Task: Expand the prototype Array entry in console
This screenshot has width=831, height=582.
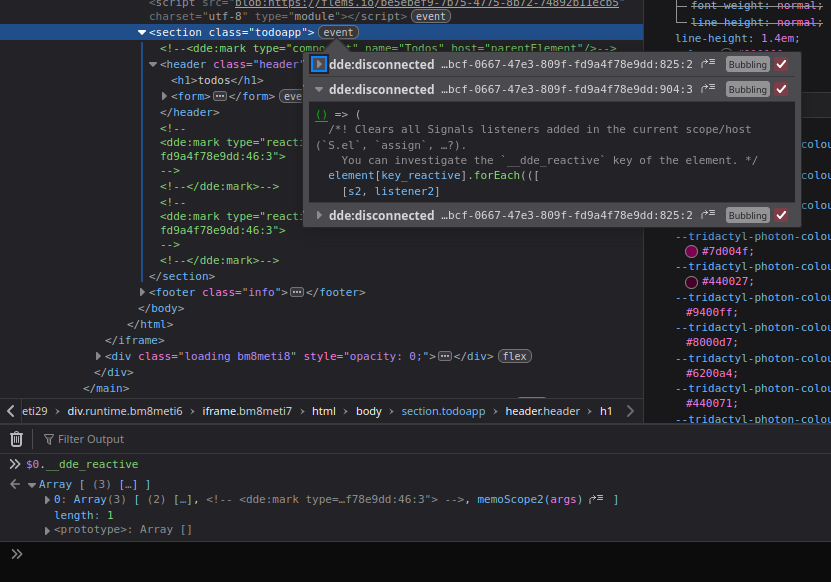Action: click(47, 530)
